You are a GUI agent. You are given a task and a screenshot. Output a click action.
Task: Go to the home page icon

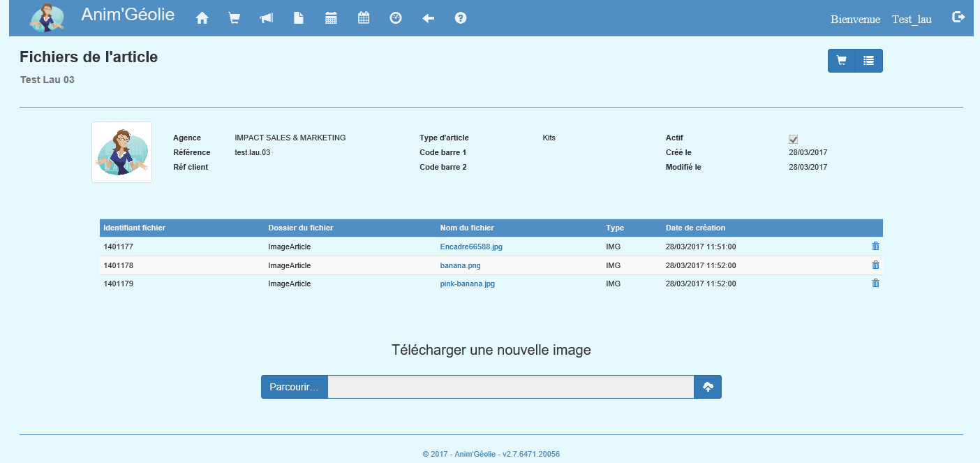[x=202, y=18]
